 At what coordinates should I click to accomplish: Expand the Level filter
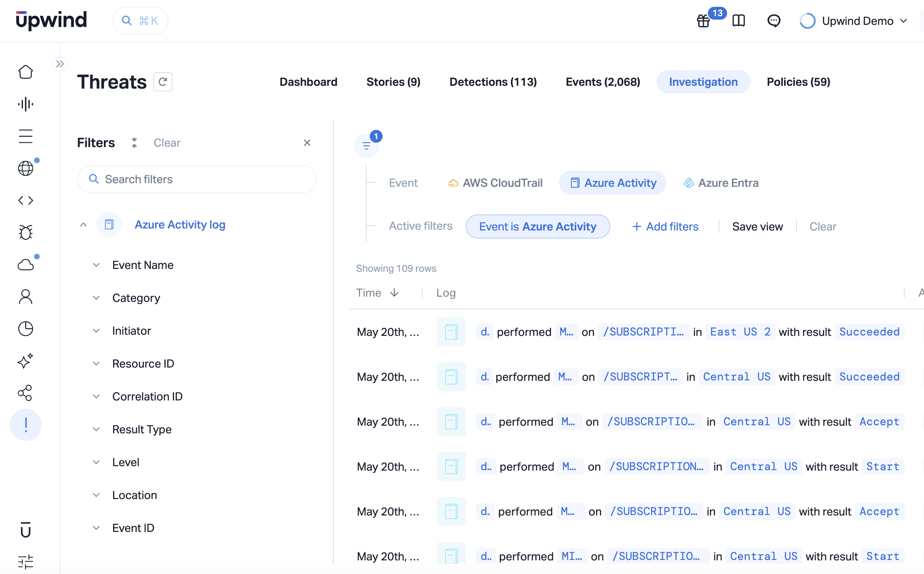click(x=96, y=462)
